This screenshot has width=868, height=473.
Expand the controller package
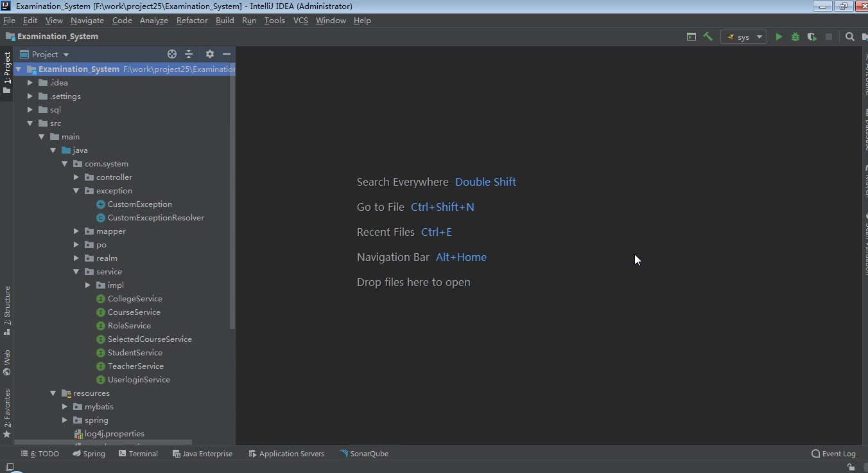pos(76,177)
